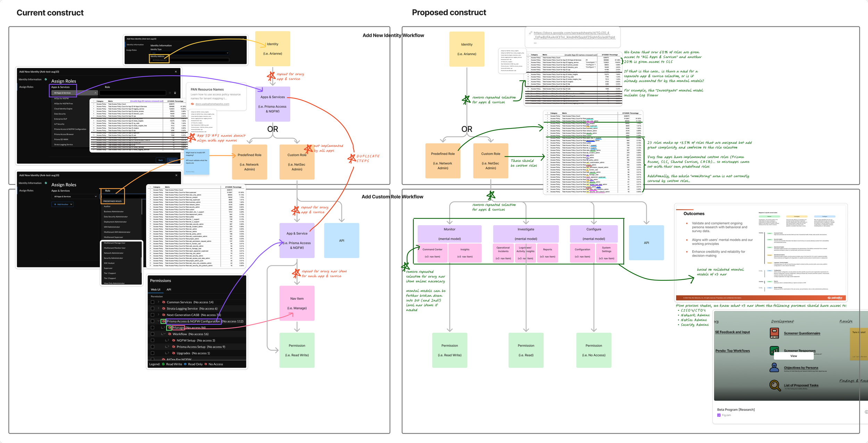Click no-access eye icon beside Upgrades

coord(173,353)
